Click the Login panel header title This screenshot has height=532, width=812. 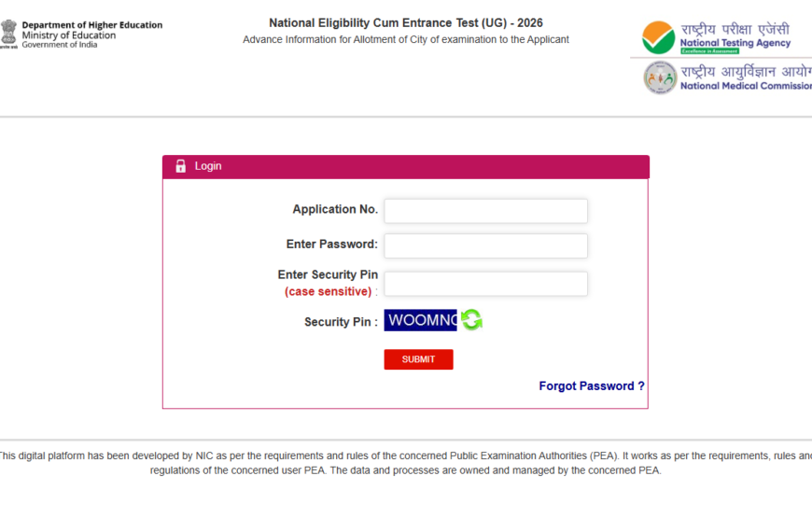click(208, 166)
